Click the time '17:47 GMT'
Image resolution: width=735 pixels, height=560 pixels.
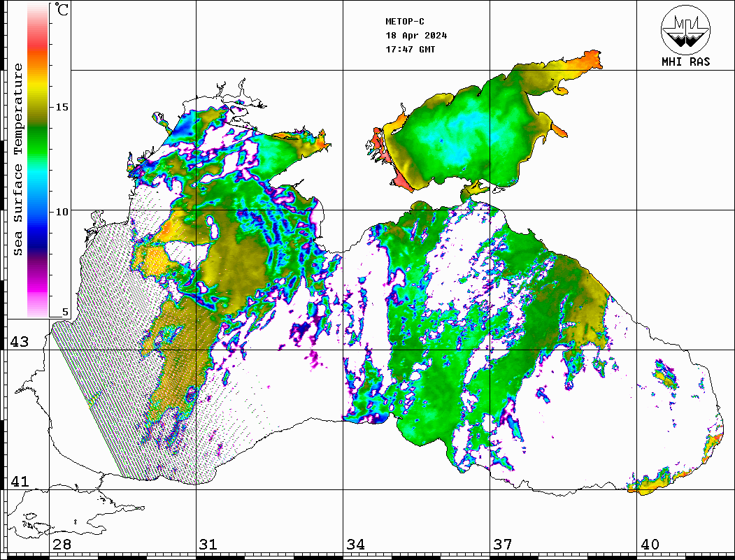click(411, 49)
